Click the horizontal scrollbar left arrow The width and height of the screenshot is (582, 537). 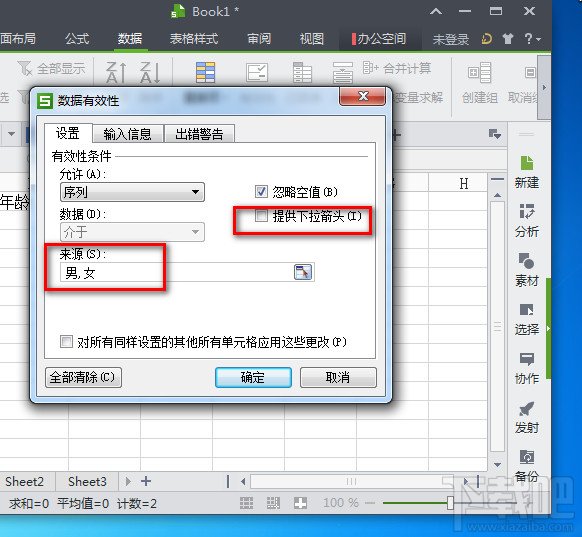tap(243, 481)
